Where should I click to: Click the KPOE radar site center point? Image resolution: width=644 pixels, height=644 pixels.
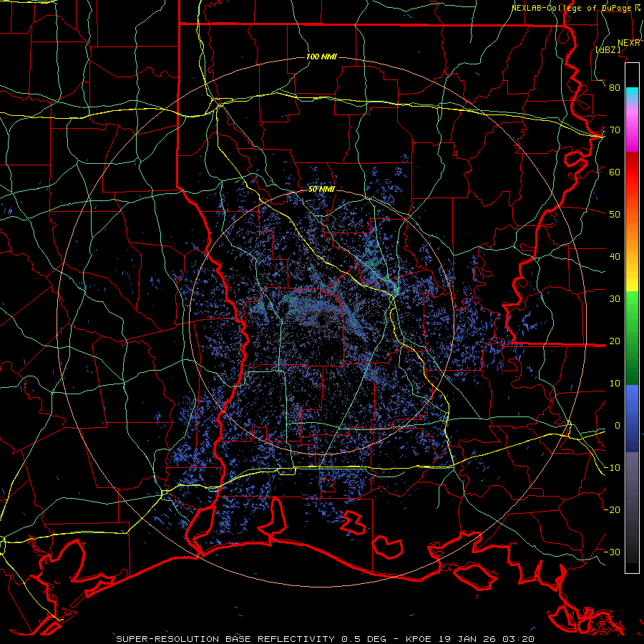[x=321, y=321]
